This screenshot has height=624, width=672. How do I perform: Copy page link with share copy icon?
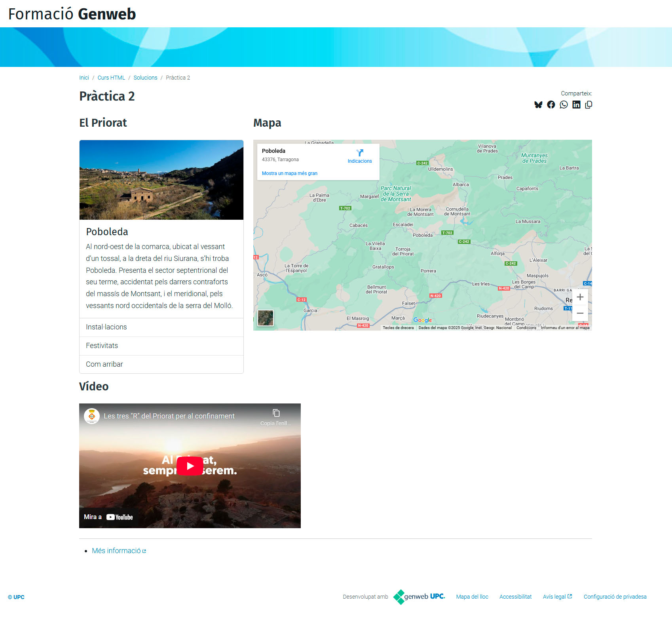[588, 105]
